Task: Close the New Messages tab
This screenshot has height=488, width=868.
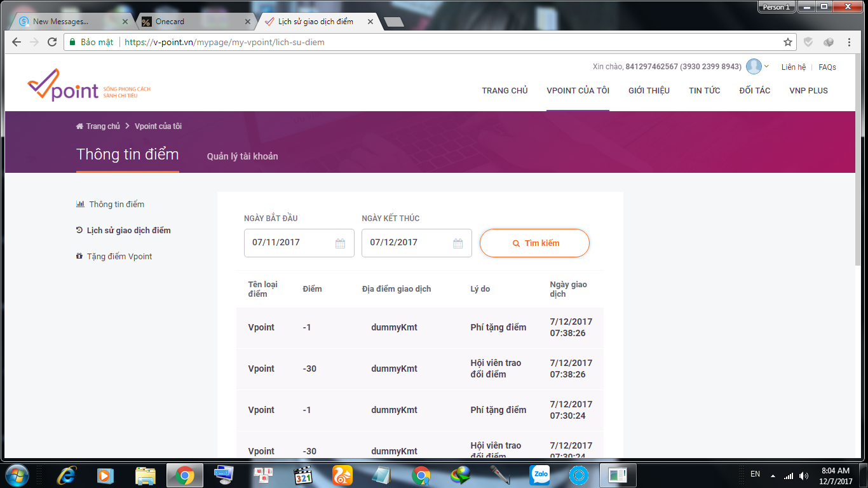Action: (x=125, y=22)
